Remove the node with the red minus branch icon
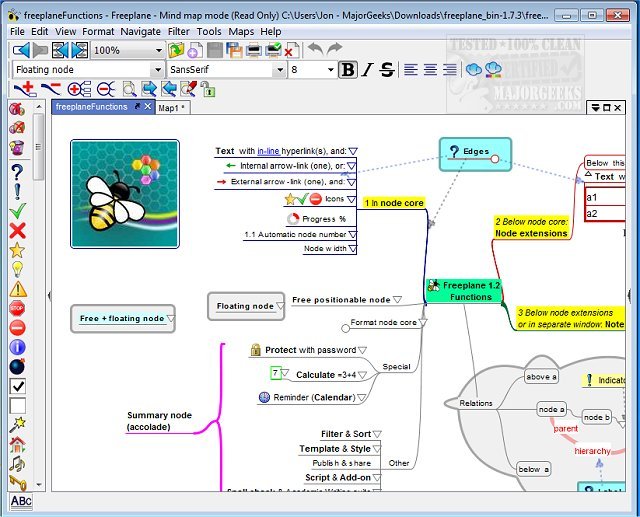 pos(51,89)
